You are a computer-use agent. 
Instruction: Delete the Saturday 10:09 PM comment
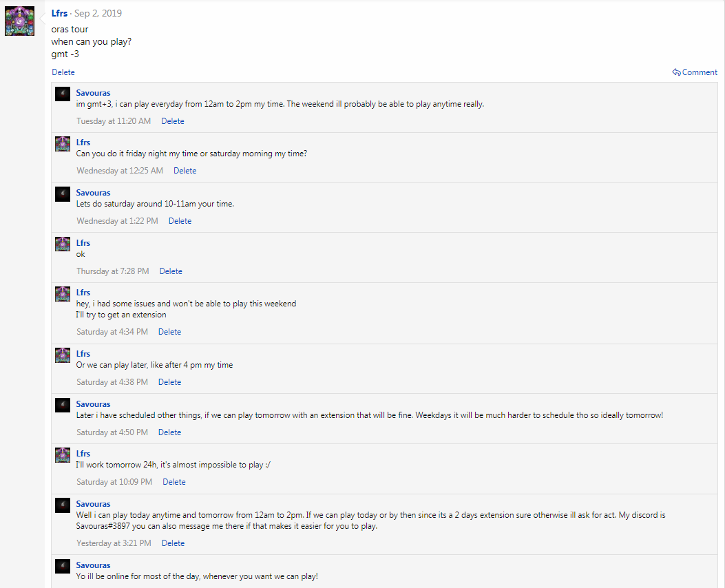tap(174, 482)
